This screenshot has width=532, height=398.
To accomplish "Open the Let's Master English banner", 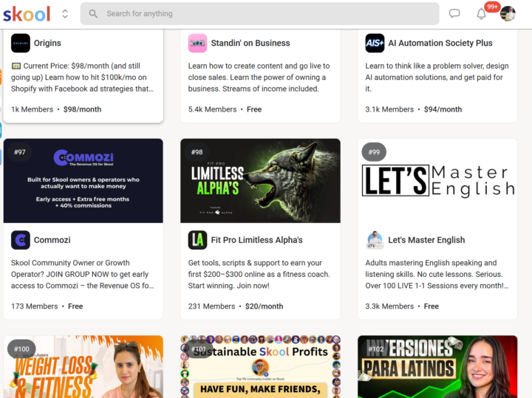I will 437,181.
